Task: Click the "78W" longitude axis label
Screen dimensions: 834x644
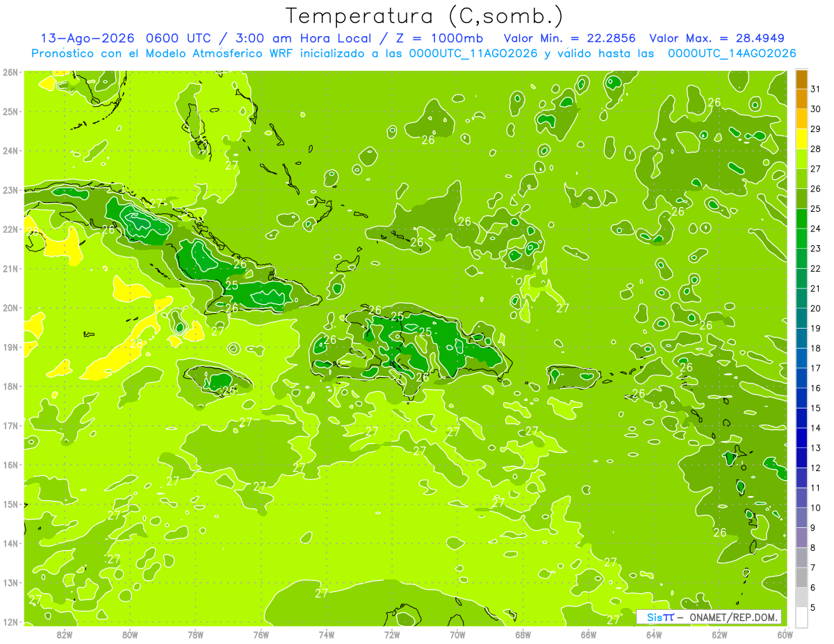Action: 196,634
